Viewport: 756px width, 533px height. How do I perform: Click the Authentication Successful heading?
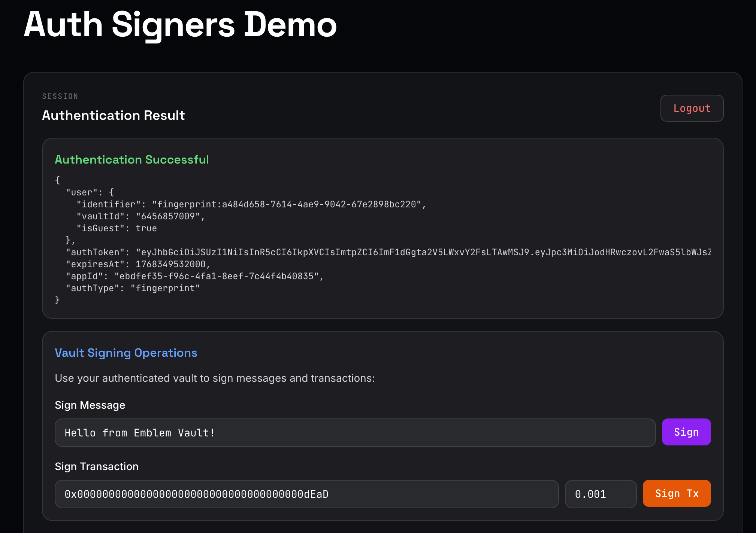point(132,159)
